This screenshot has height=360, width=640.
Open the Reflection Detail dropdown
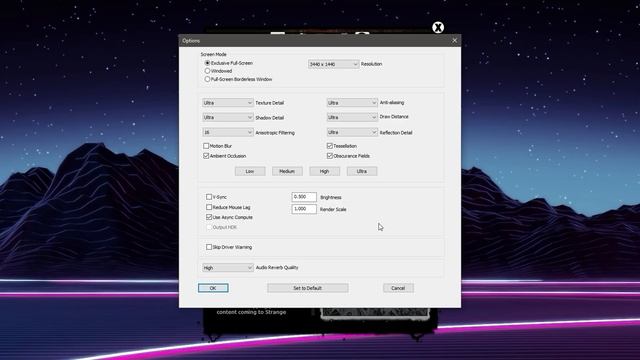(352, 132)
